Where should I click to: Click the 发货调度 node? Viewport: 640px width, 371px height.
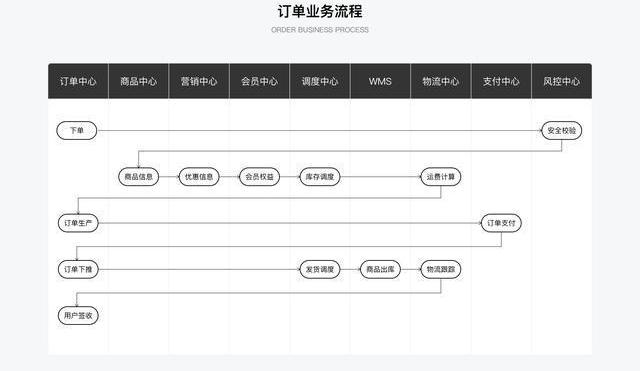click(x=320, y=269)
